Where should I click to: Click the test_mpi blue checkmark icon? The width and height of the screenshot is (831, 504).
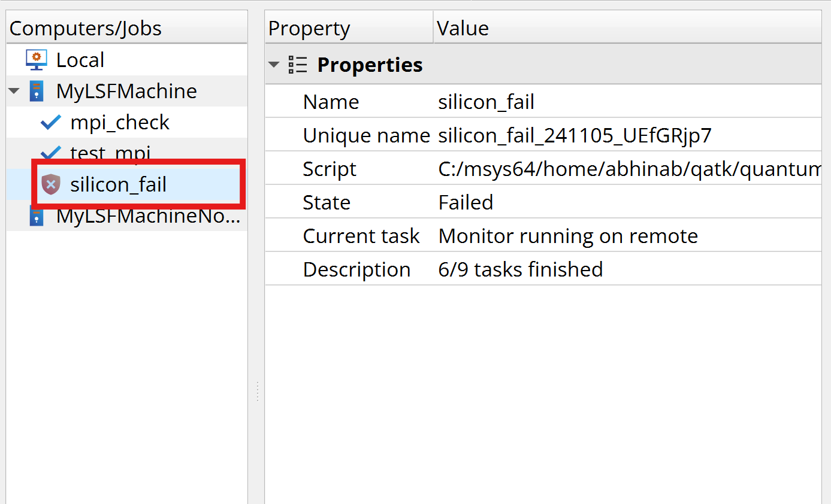point(51,152)
